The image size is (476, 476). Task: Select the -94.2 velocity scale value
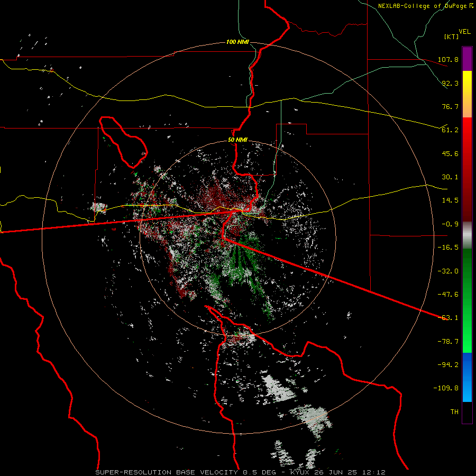pos(448,365)
